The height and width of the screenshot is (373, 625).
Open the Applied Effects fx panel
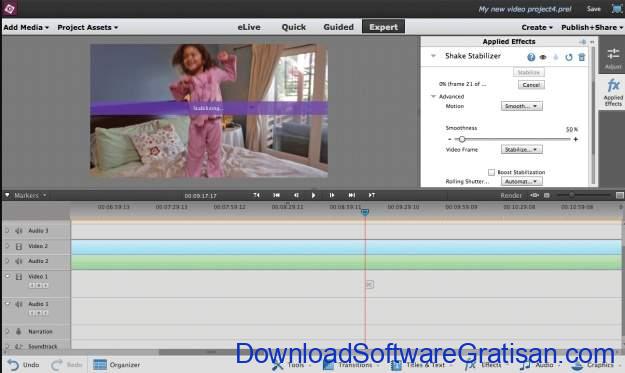(x=613, y=92)
